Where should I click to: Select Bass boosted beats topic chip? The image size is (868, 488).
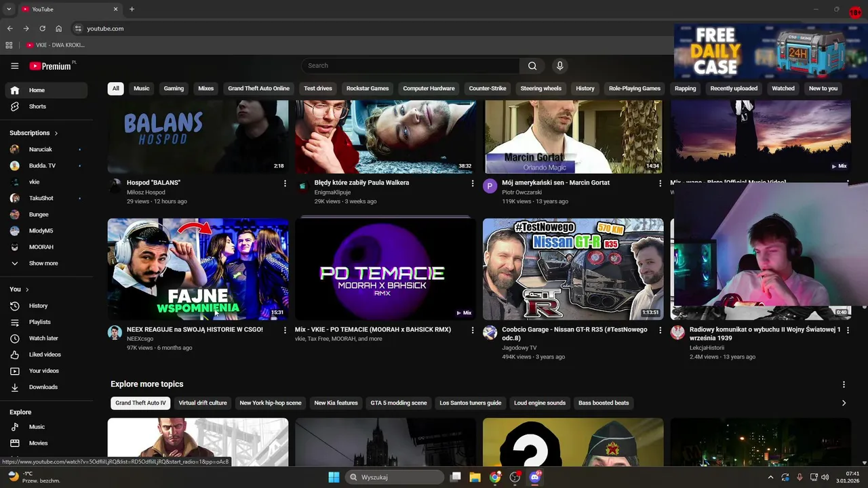(604, 403)
